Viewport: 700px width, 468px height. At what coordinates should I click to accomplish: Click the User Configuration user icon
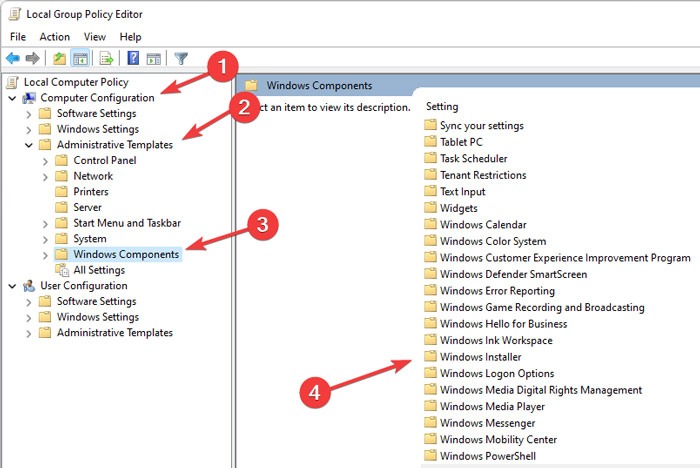point(29,285)
